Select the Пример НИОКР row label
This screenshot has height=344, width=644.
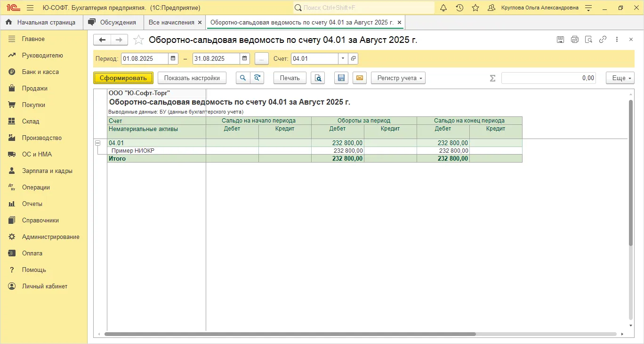pos(133,151)
